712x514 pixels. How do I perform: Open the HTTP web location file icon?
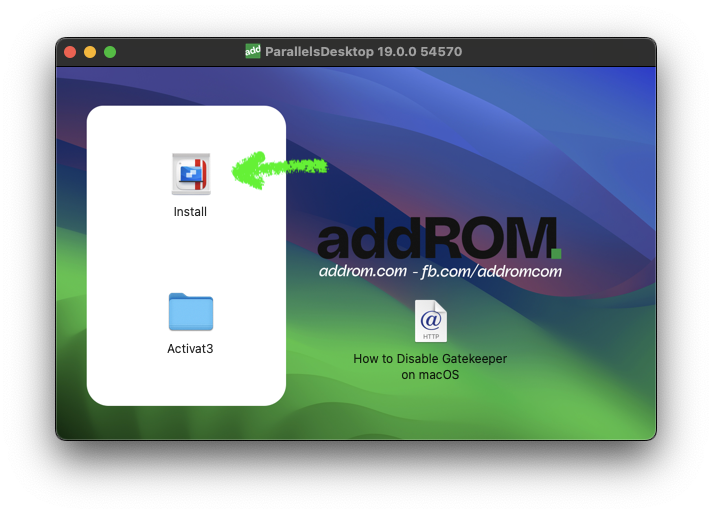(430, 321)
